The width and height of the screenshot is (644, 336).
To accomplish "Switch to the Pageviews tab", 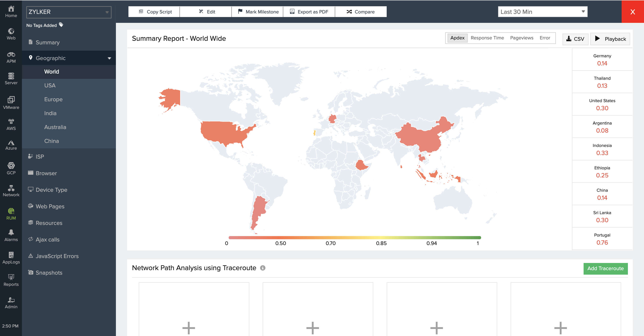I will click(x=522, y=38).
